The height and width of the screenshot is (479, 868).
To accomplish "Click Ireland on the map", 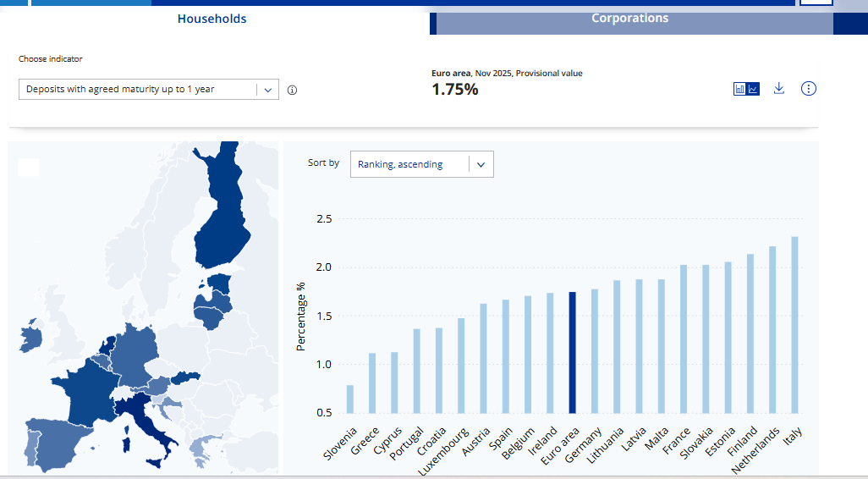I will (x=30, y=336).
